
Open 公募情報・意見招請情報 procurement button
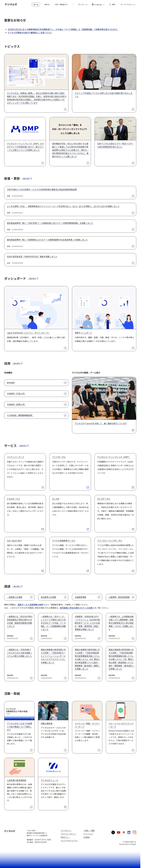coord(121,597)
